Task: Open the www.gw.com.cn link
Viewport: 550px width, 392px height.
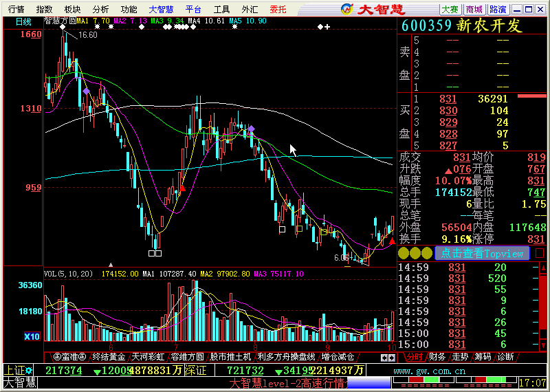Action: 429,371
